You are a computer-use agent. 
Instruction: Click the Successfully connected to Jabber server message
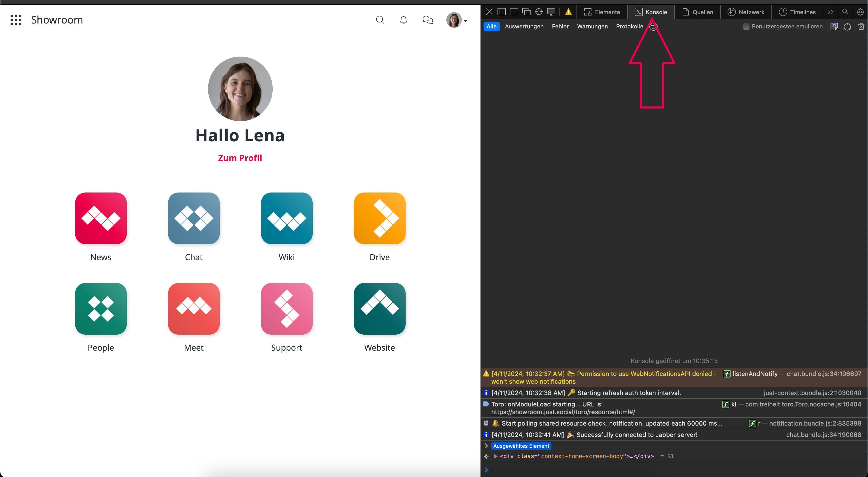tap(636, 435)
